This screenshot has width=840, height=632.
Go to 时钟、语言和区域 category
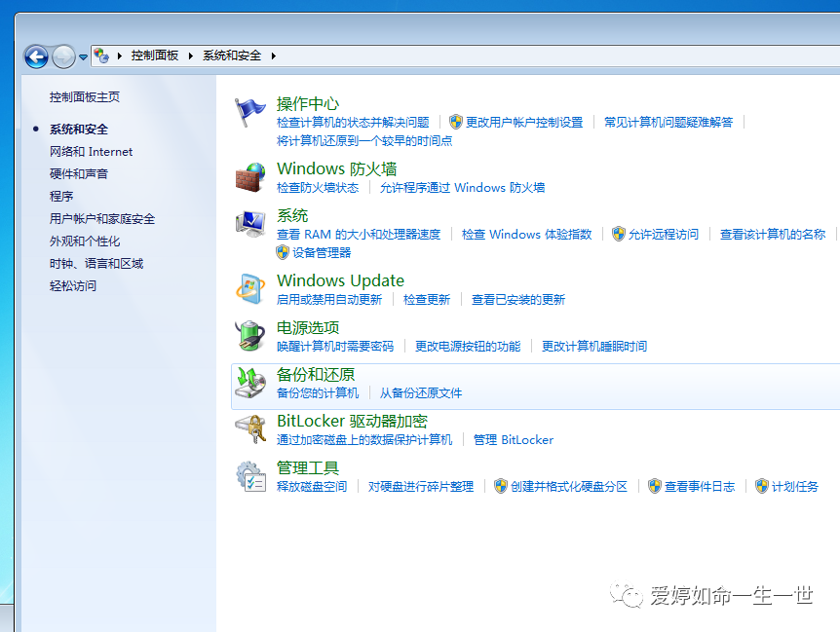[96, 264]
